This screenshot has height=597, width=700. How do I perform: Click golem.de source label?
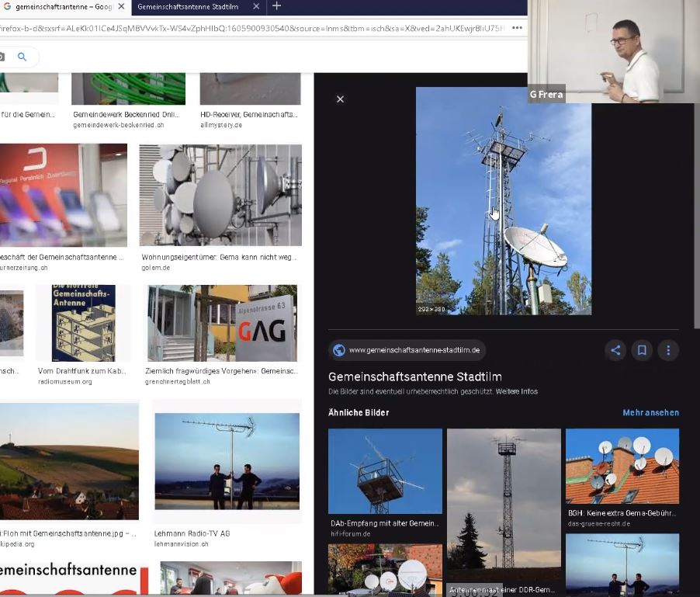(156, 268)
